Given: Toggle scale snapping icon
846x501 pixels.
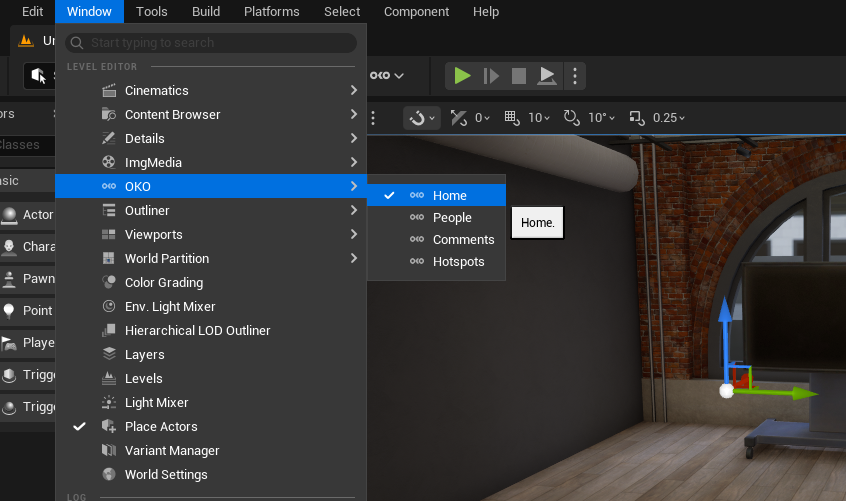Looking at the screenshot, I should [x=637, y=118].
